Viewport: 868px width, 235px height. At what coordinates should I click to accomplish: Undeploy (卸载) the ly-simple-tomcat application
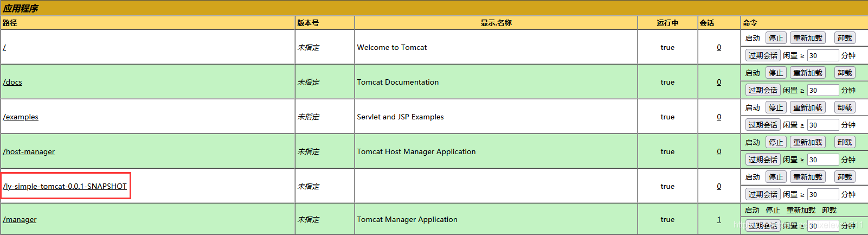click(x=845, y=177)
